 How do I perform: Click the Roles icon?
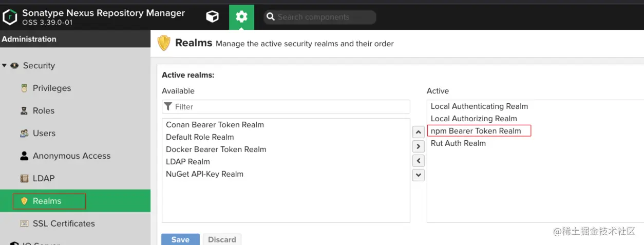[24, 111]
